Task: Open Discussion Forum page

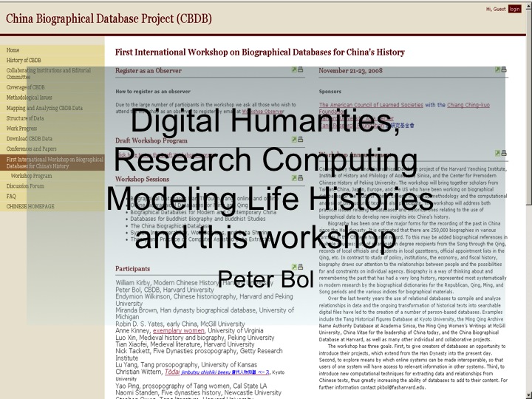Action: point(25,186)
